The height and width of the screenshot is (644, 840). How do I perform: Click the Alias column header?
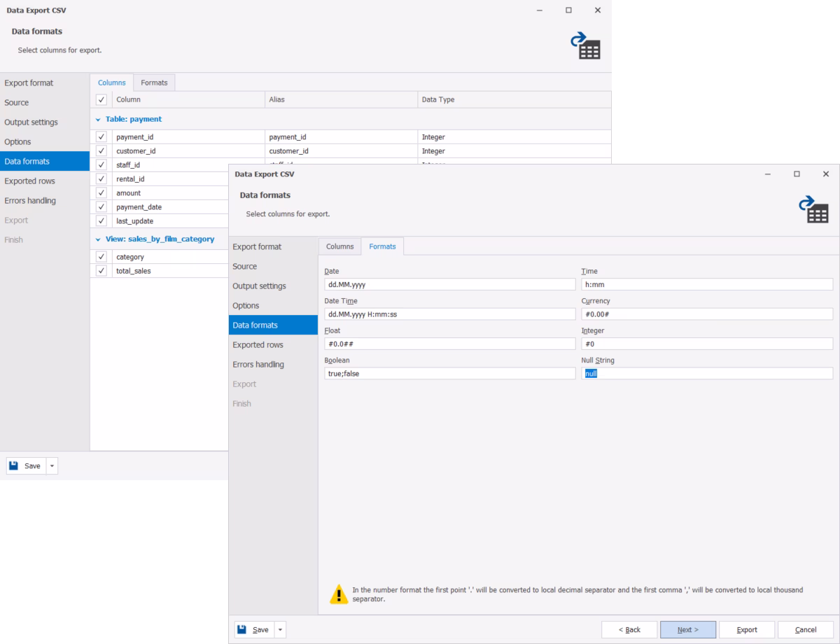pos(341,99)
